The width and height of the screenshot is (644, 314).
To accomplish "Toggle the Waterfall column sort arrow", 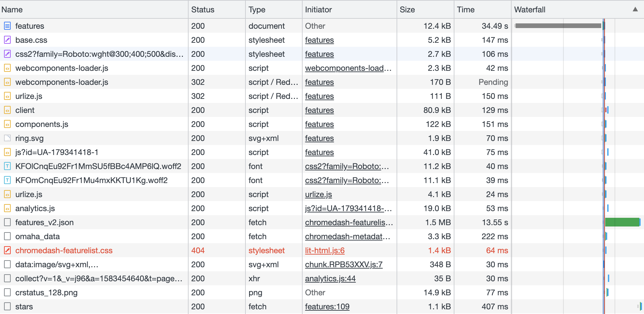I will click(636, 9).
